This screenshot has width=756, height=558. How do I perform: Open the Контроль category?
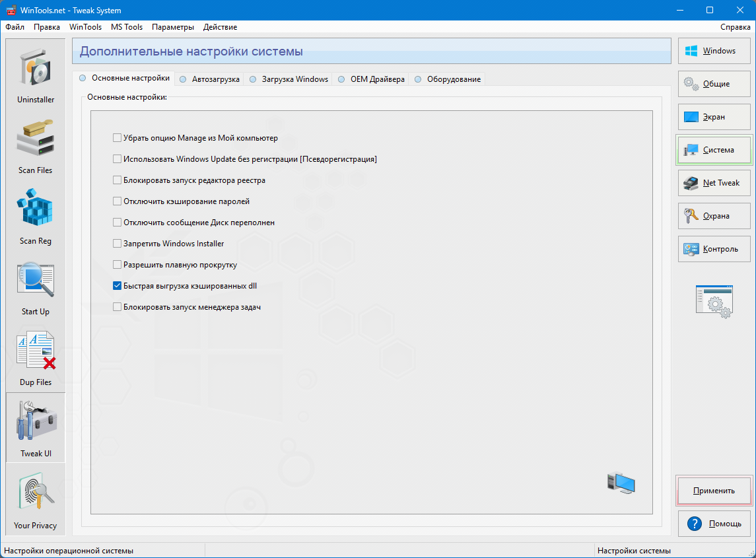click(x=714, y=249)
